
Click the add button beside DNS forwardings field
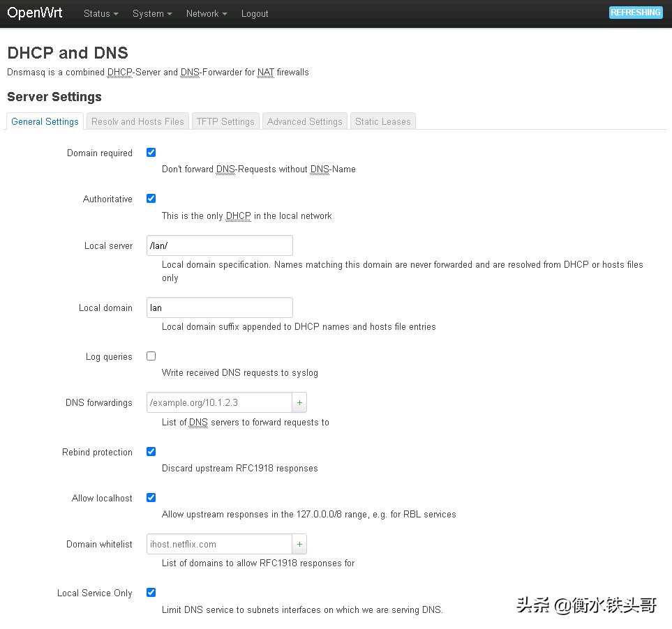[299, 402]
